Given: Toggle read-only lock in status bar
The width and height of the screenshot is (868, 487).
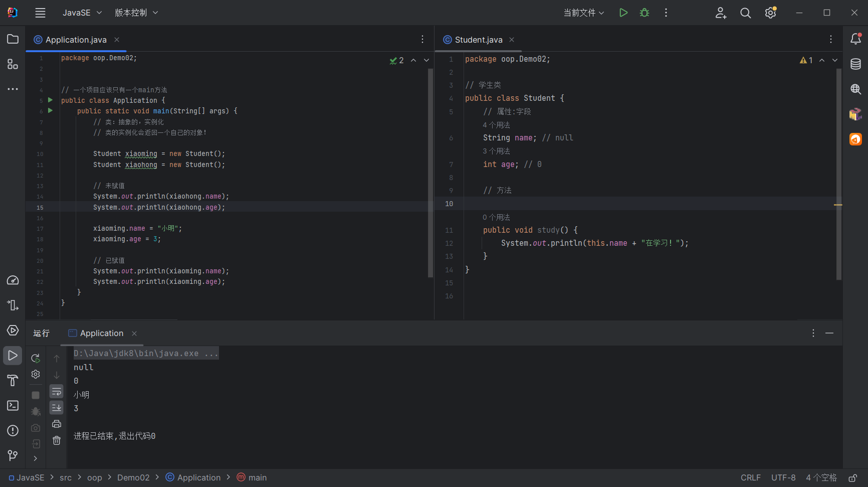Looking at the screenshot, I should click(x=852, y=478).
